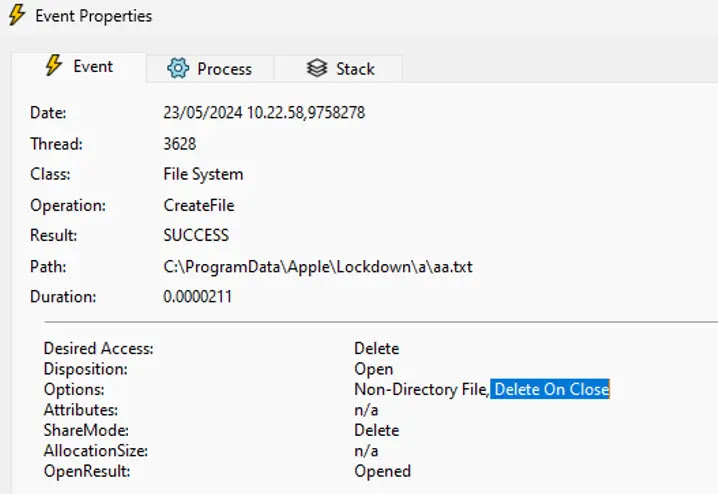
Task: Click the Event Properties window title
Action: [93, 16]
